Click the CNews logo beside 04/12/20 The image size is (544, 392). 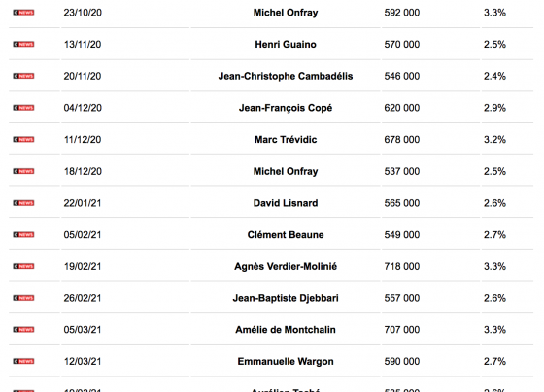23,108
